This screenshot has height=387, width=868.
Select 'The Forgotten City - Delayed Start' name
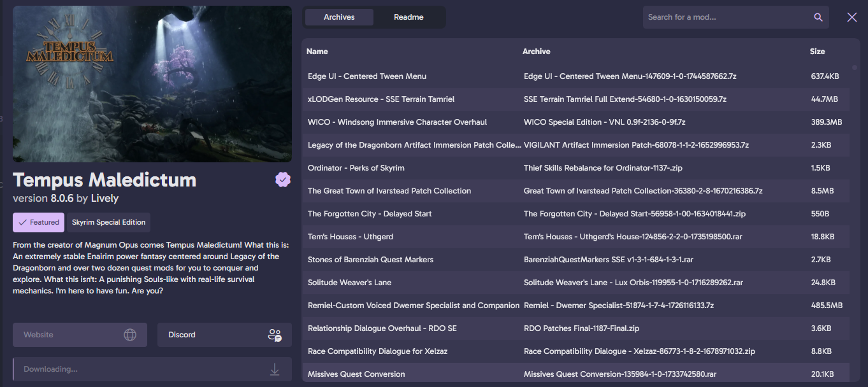370,214
